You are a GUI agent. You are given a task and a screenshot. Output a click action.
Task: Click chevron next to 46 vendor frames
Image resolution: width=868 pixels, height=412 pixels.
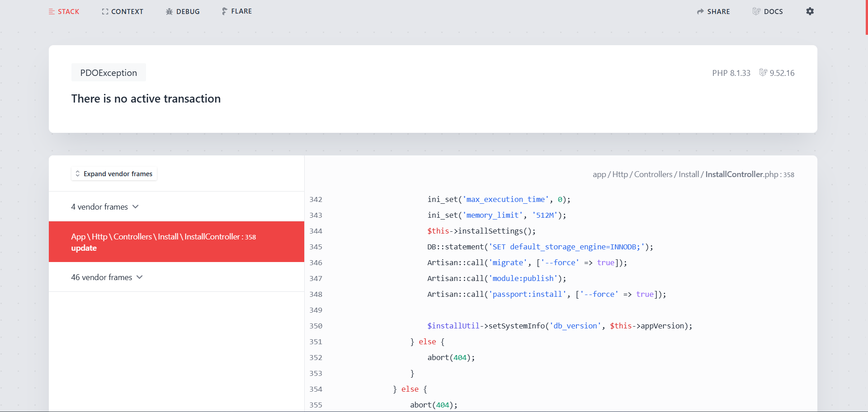(140, 277)
